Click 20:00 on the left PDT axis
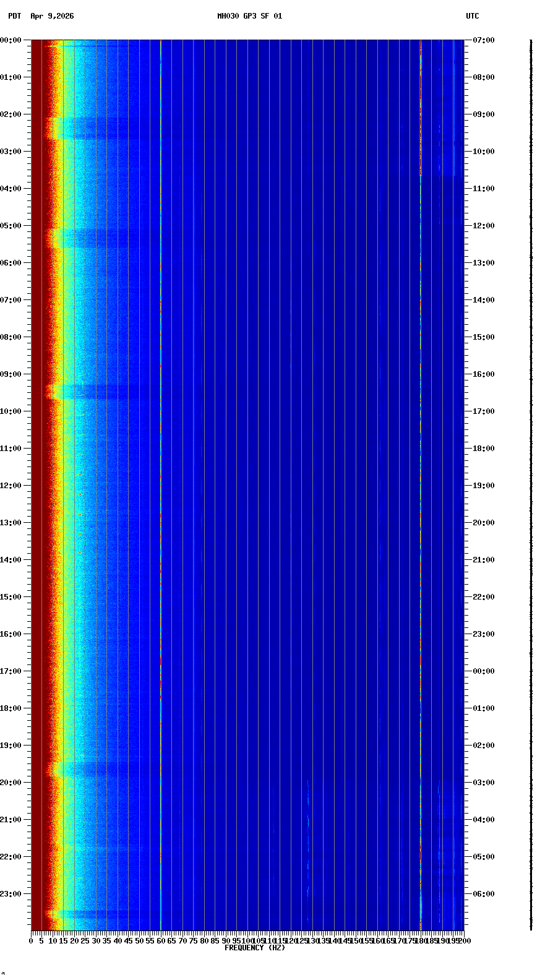 pos(11,783)
